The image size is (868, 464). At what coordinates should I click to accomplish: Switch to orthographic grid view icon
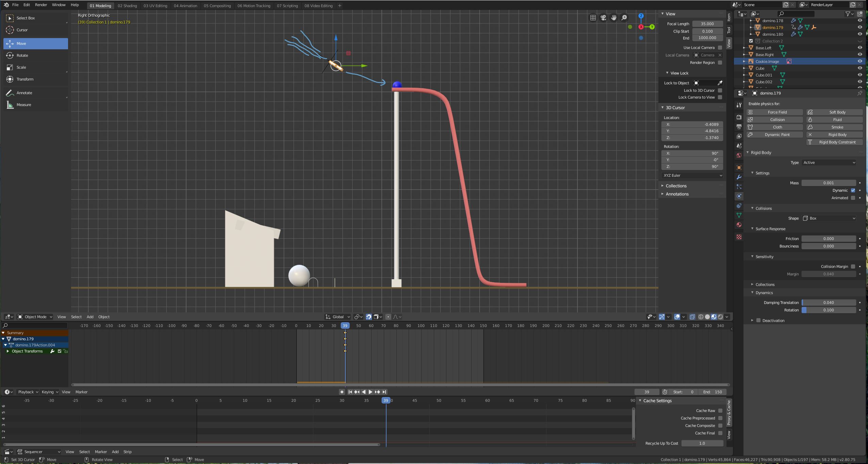[x=593, y=18]
